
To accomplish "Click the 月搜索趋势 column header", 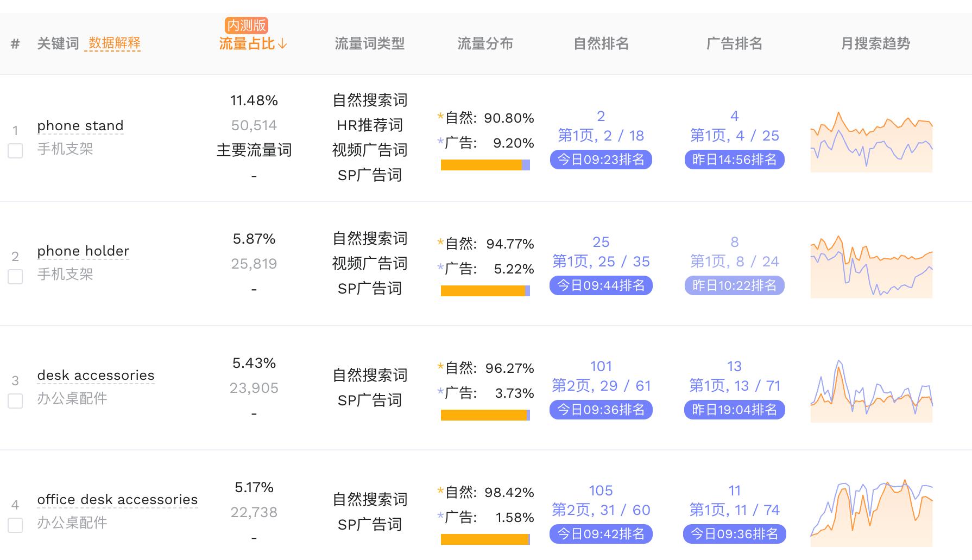I will click(875, 43).
